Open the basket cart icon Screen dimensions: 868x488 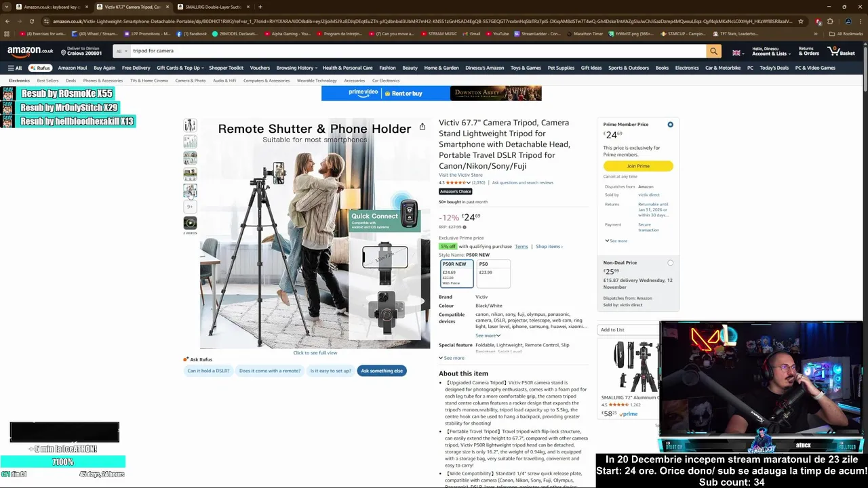[842, 51]
